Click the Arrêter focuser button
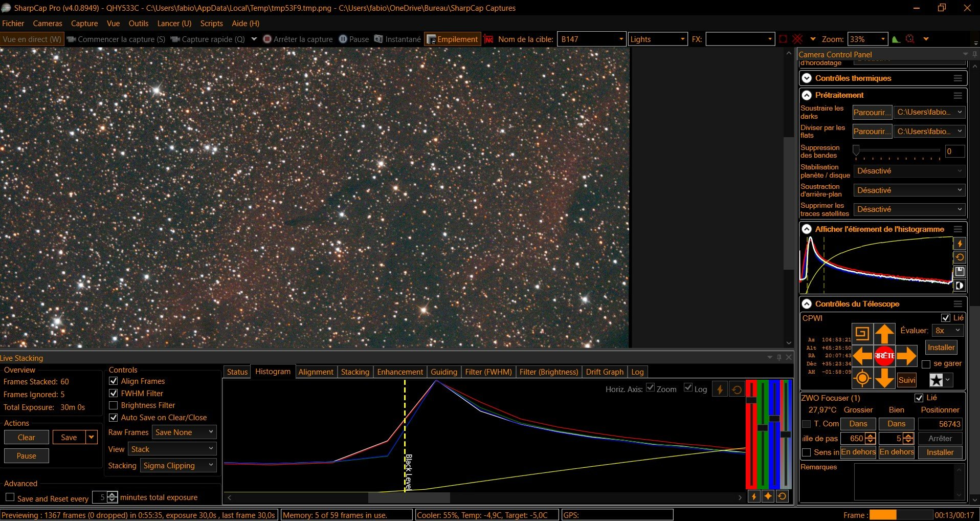 (x=940, y=439)
